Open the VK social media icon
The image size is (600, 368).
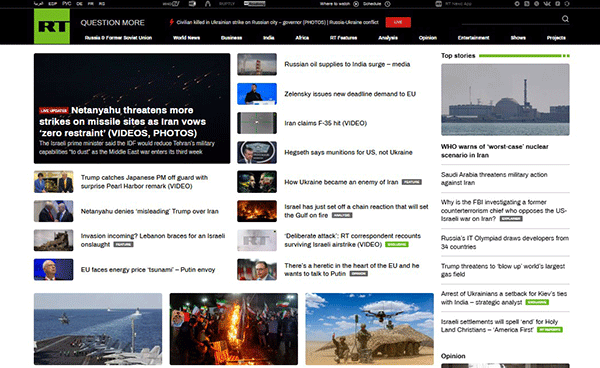pyautogui.click(x=547, y=4)
